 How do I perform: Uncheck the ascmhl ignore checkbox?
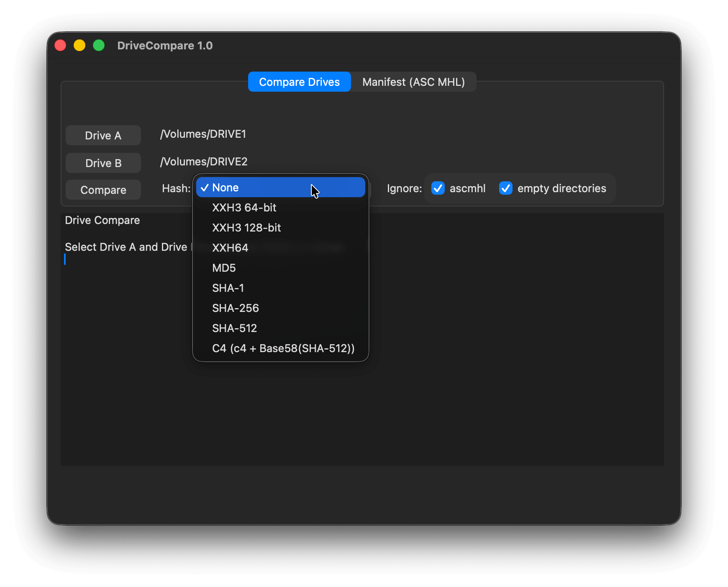(x=438, y=188)
